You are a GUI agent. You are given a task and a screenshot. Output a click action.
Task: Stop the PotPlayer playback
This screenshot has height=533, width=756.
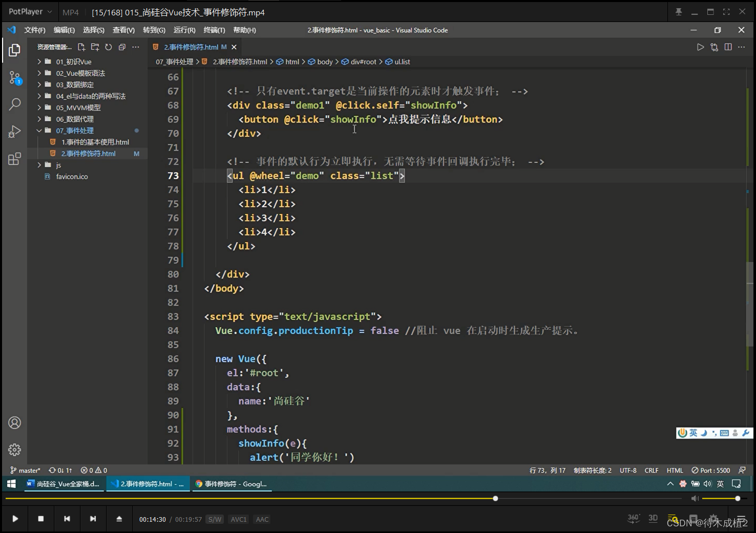pos(41,519)
